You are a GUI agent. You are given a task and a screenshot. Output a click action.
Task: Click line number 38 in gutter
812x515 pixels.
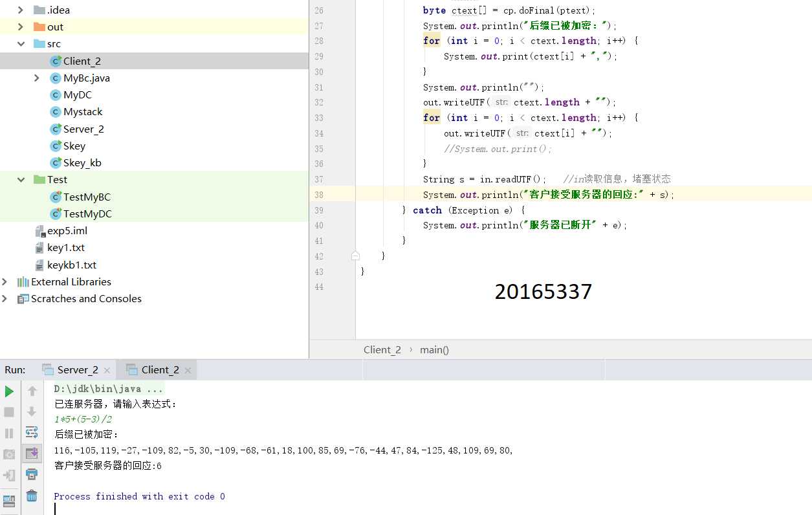[x=319, y=195]
